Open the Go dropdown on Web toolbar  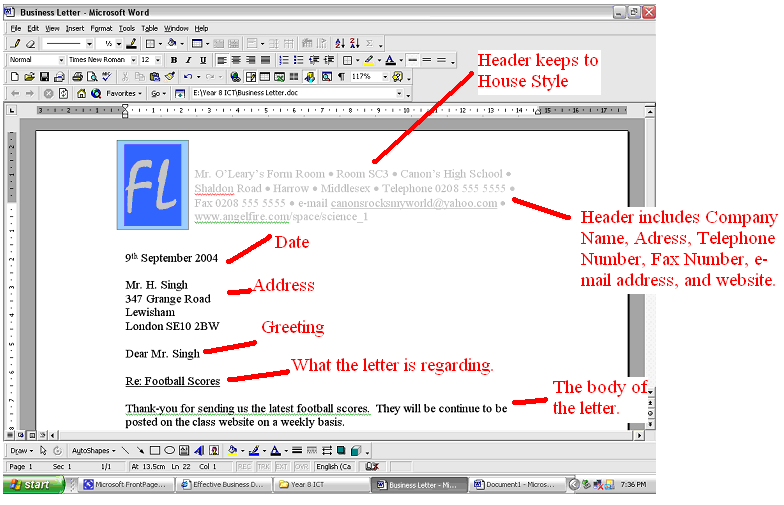pyautogui.click(x=158, y=93)
